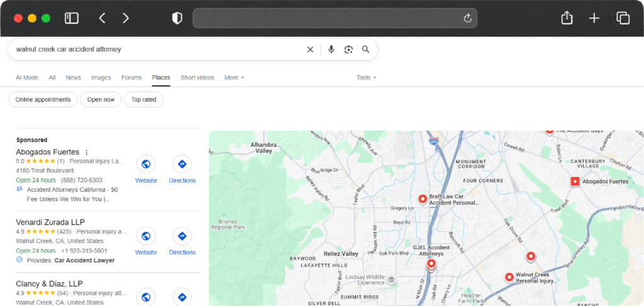Toggle the Online appointments filter chip
The height and width of the screenshot is (306, 644).
tap(43, 100)
